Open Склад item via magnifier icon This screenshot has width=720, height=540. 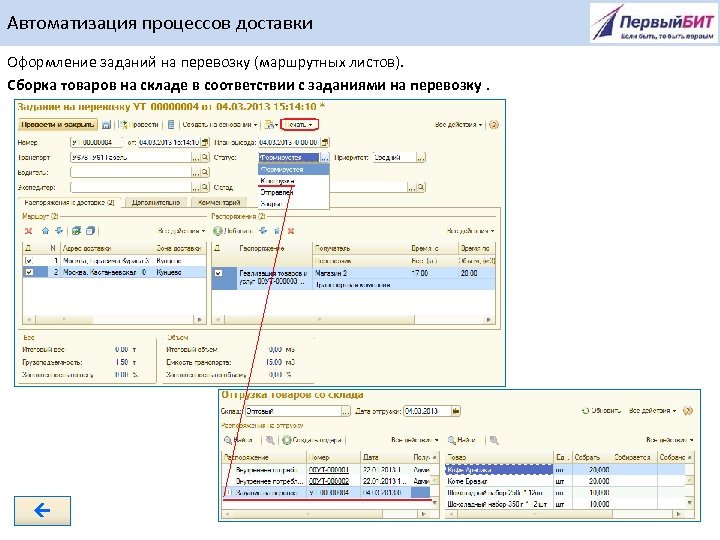[x=421, y=187]
